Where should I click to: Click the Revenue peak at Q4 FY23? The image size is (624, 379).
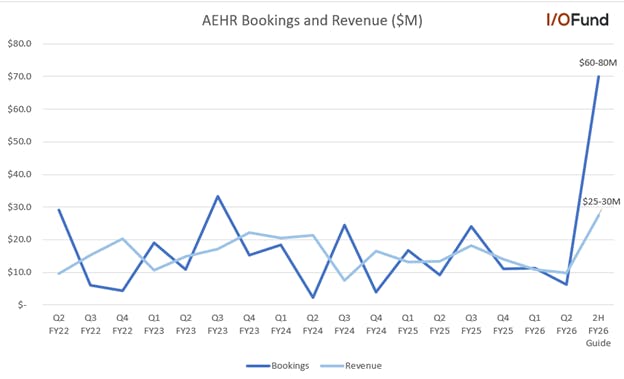coord(249,232)
